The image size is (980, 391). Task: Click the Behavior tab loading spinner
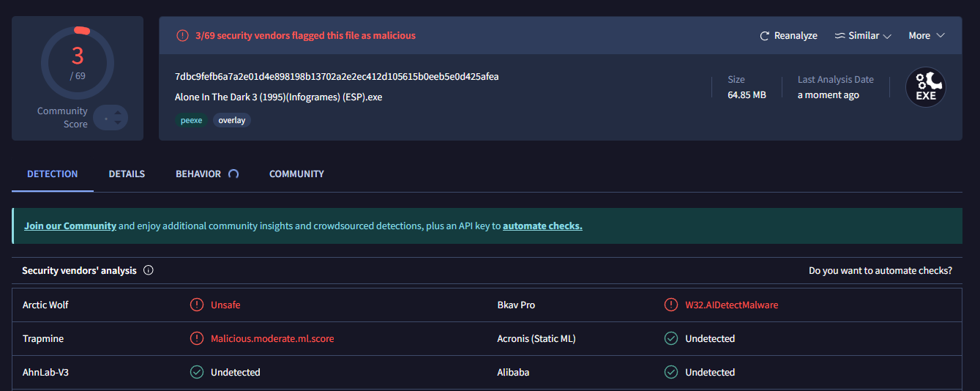233,174
